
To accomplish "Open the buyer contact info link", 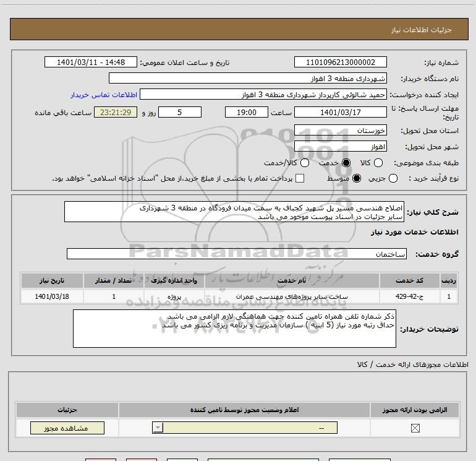I will (x=104, y=95).
